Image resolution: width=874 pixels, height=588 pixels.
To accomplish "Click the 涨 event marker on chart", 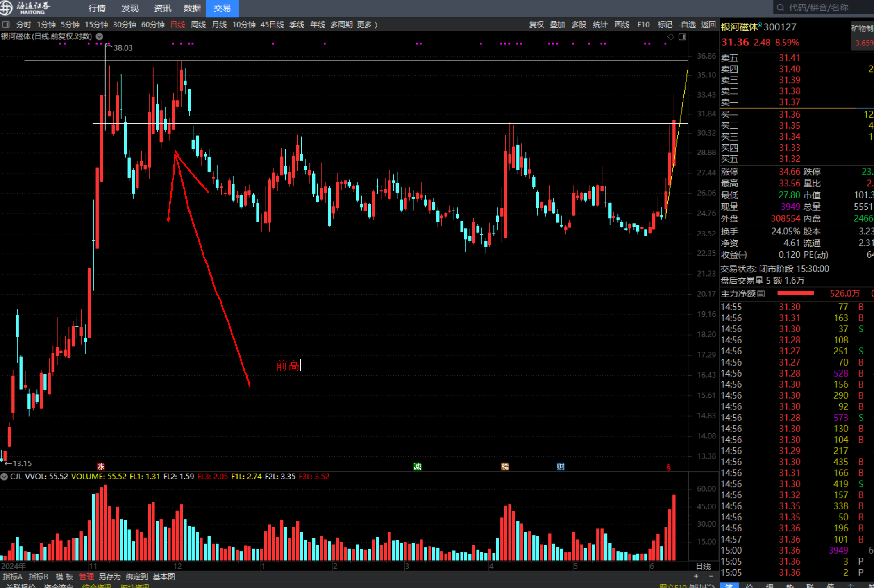I will coord(101,467).
